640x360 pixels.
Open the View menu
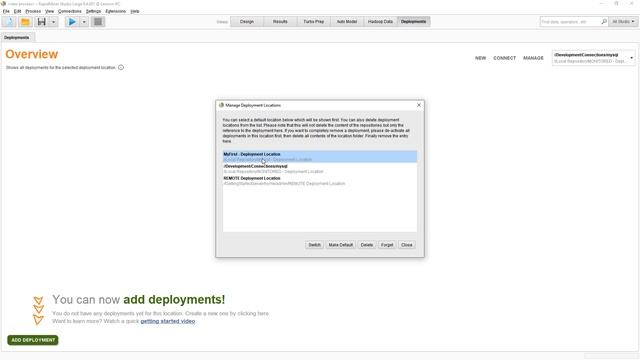(x=49, y=11)
